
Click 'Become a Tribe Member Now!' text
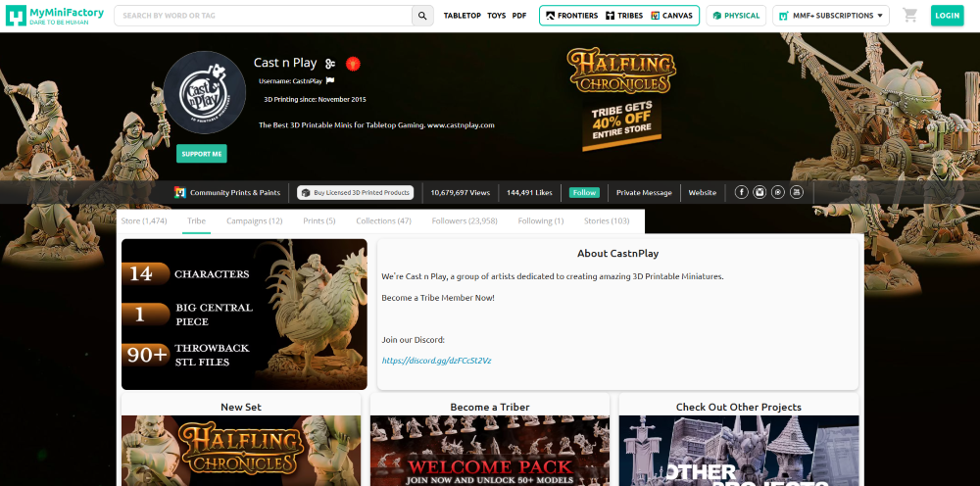click(438, 297)
